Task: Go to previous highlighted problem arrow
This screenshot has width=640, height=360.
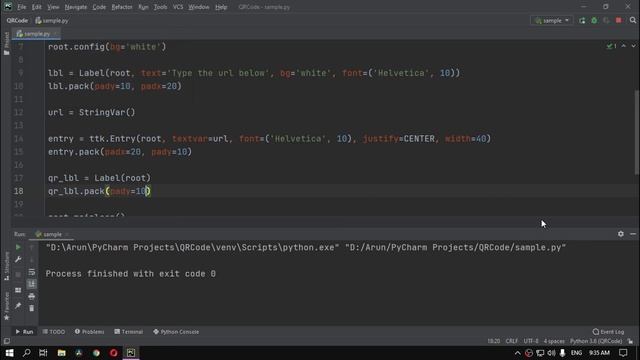Action: [x=624, y=46]
